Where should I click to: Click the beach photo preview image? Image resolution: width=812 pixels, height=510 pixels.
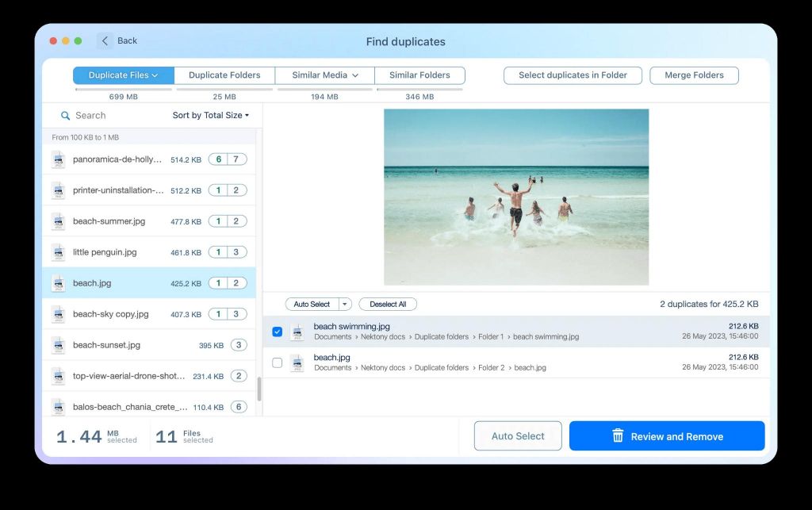click(x=516, y=197)
